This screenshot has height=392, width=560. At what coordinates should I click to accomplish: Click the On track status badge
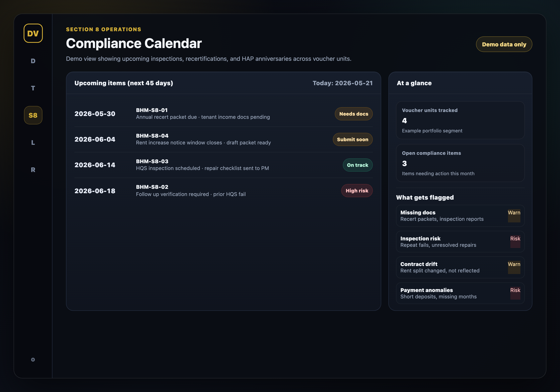tap(358, 165)
